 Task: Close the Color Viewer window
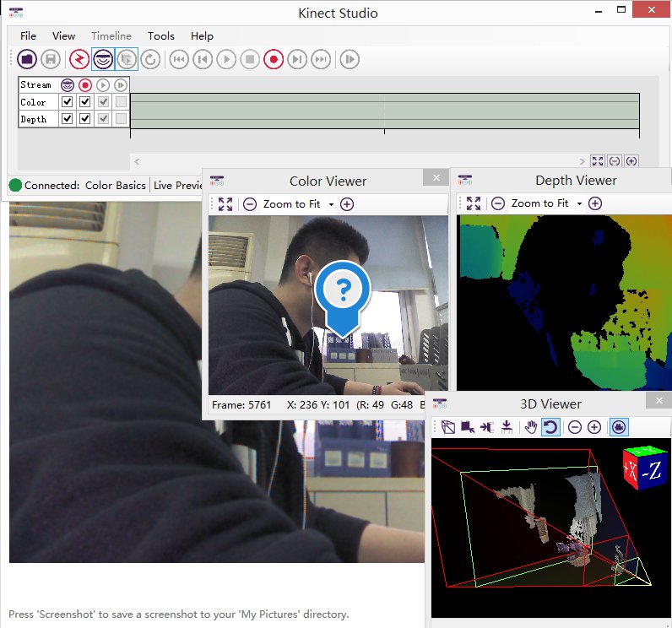pos(436,177)
